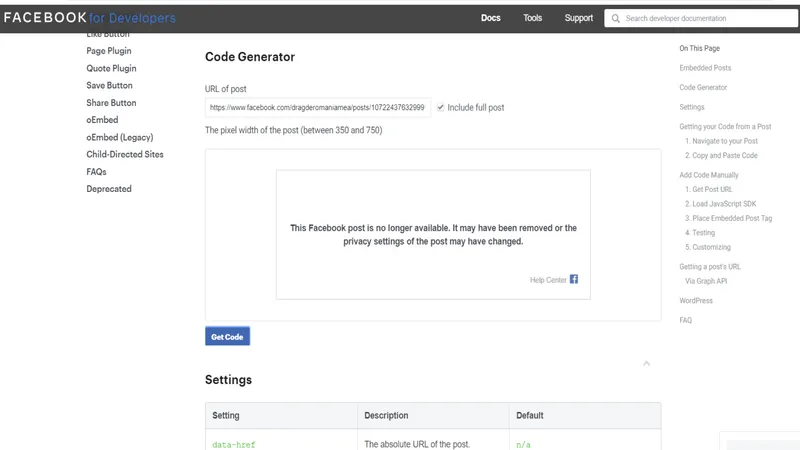The width and height of the screenshot is (800, 450).
Task: Click the Settings section heading
Action: [x=229, y=380]
